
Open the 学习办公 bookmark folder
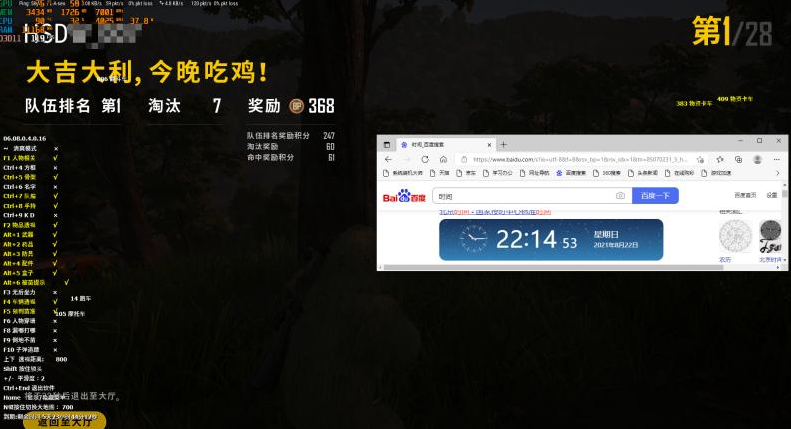coord(497,173)
